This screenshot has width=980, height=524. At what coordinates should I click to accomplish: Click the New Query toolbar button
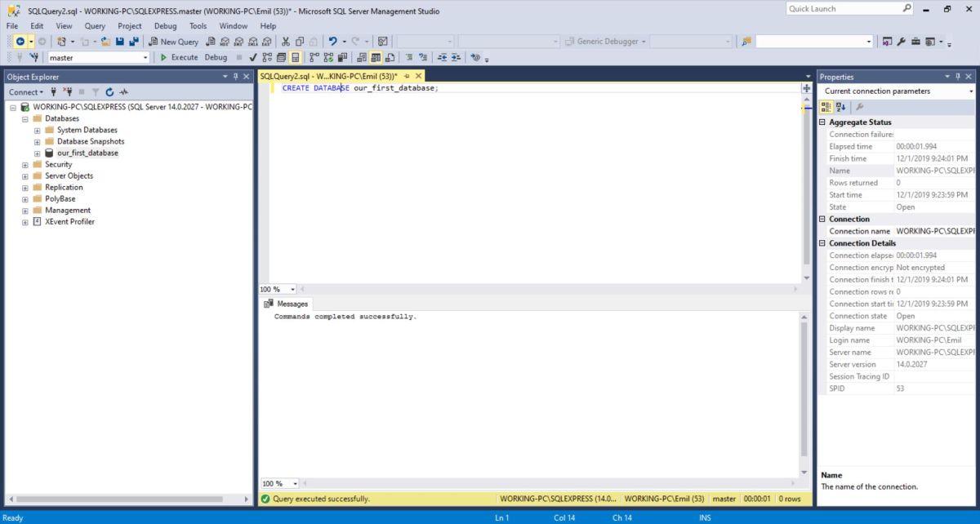pos(174,41)
